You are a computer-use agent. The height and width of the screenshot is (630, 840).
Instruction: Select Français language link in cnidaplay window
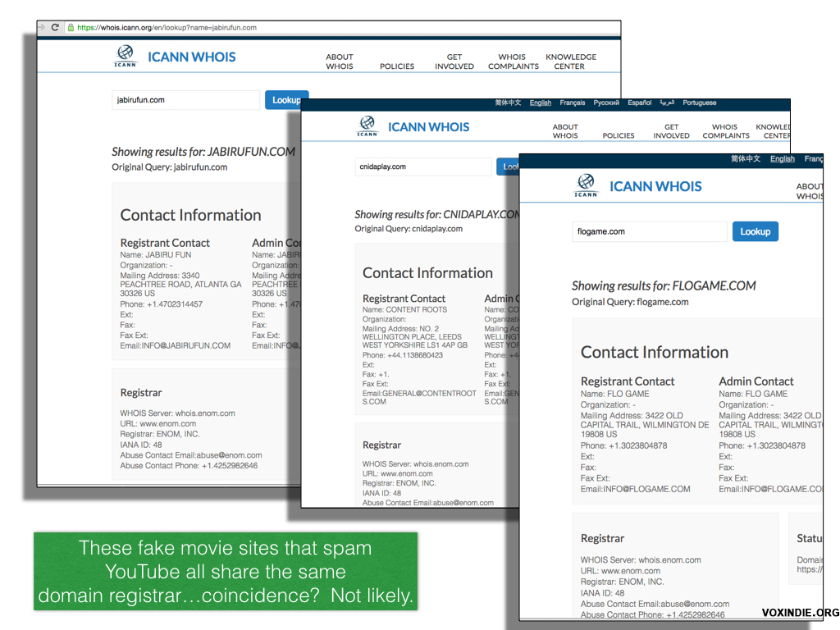point(572,103)
